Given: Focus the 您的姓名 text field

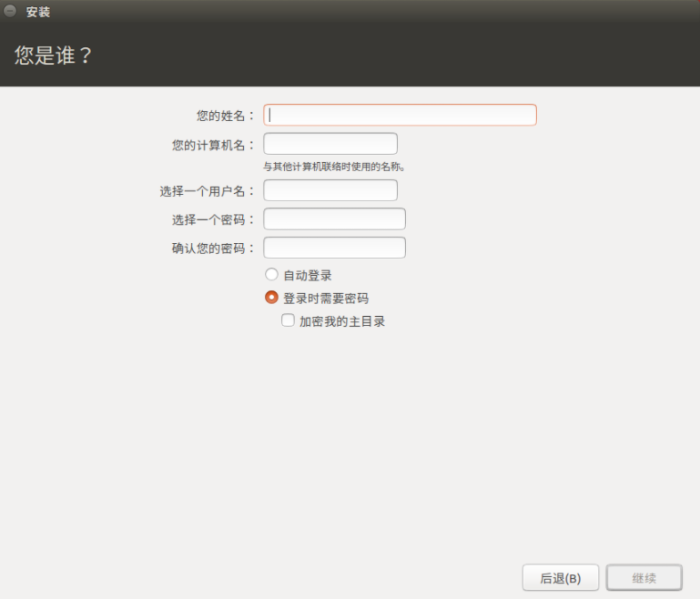Looking at the screenshot, I should [x=400, y=115].
